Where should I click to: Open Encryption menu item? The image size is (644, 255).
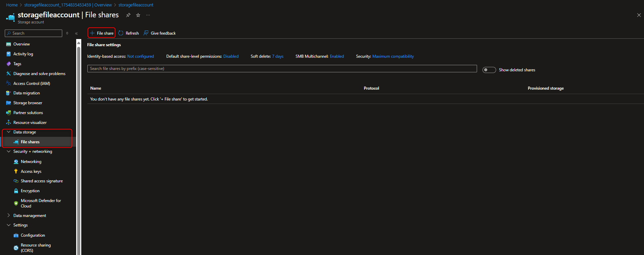(x=30, y=191)
